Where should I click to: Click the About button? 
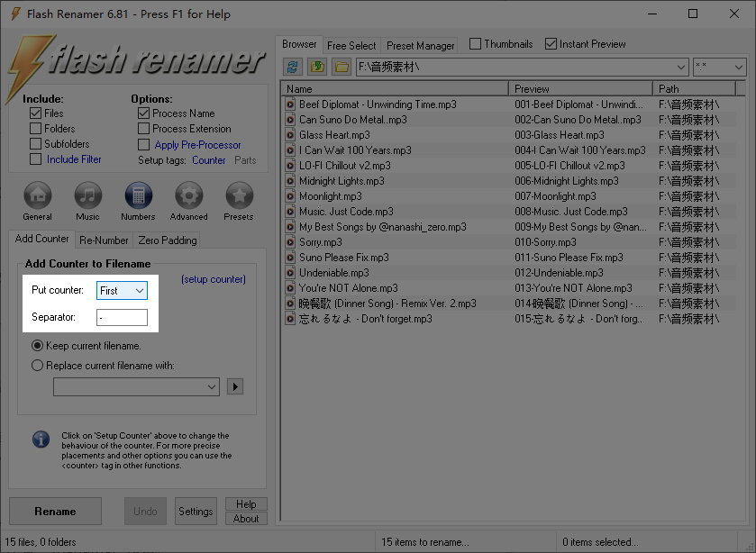coord(246,519)
